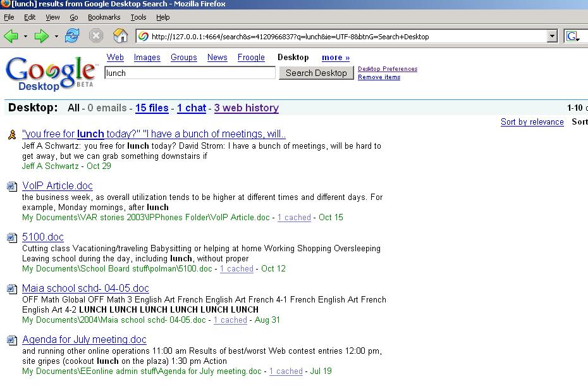
Task: Click the chat icon beside the lunch conversation result
Action: pos(12,134)
